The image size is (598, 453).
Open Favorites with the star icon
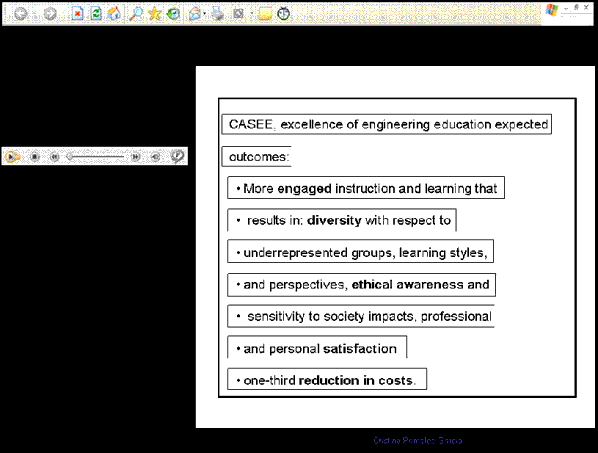[154, 14]
